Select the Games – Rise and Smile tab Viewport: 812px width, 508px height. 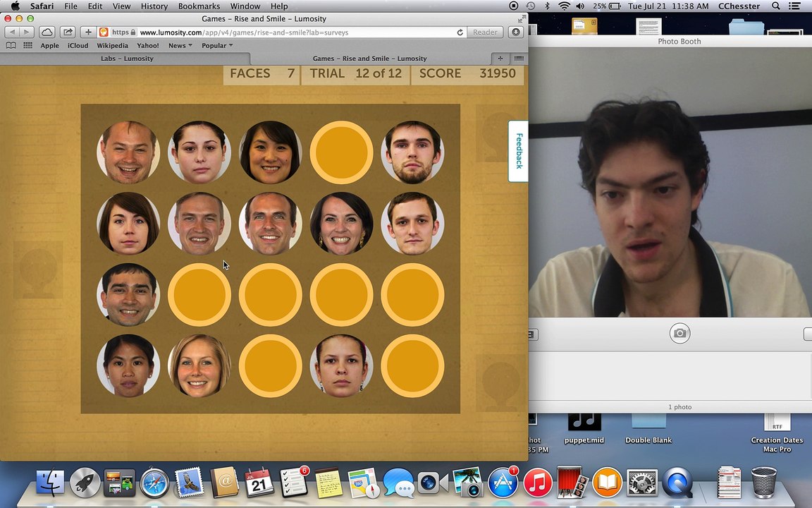coord(370,59)
